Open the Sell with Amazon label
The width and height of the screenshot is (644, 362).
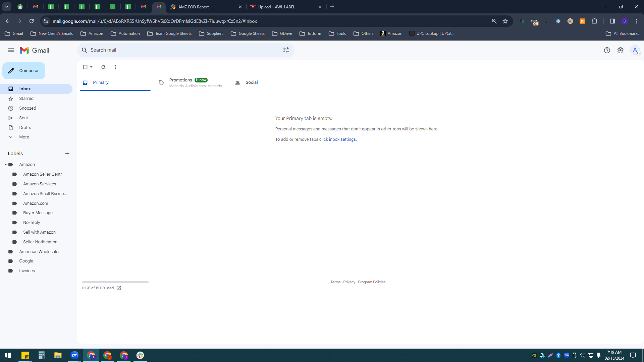(39, 232)
